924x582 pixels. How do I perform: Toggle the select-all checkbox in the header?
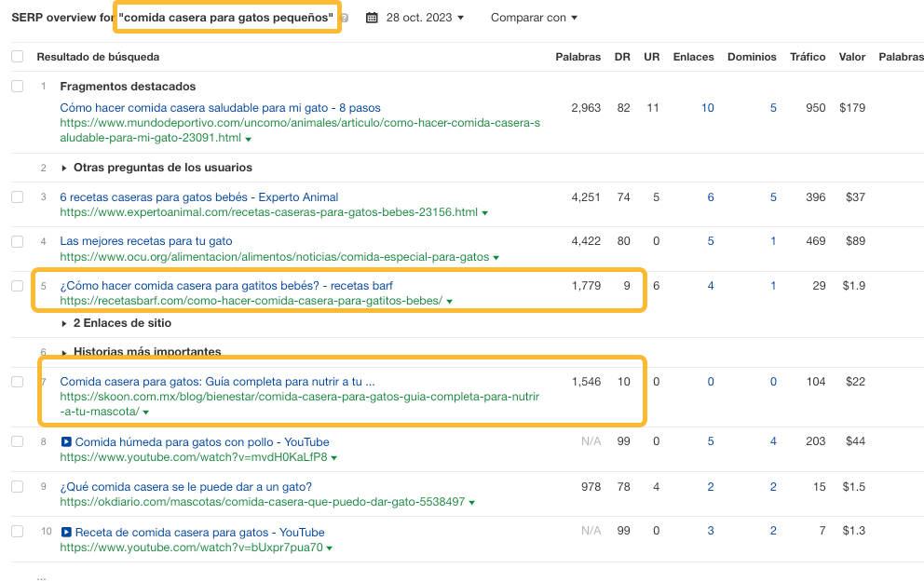(17, 57)
